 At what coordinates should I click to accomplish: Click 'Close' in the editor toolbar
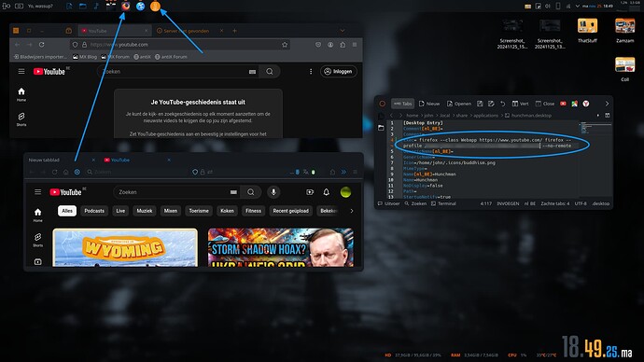545,104
